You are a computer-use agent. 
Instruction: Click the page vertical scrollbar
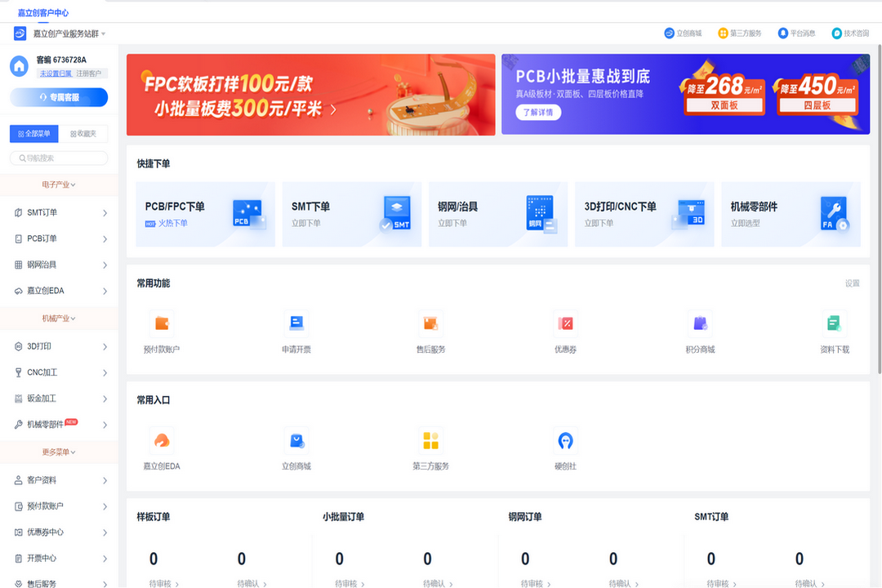pyautogui.click(x=880, y=208)
